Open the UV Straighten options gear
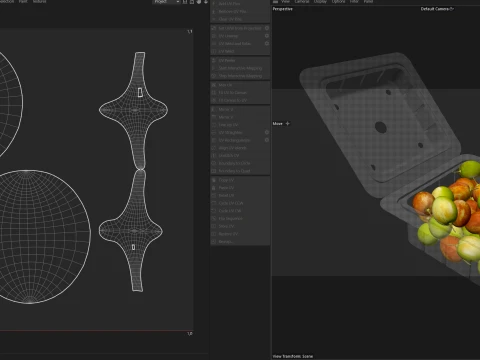Viewport: 480px width, 360px height. (x=267, y=132)
